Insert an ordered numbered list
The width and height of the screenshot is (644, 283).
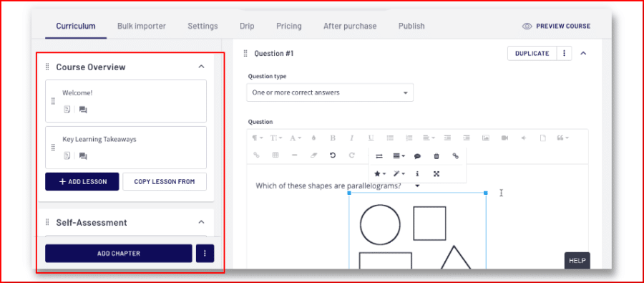(409, 138)
